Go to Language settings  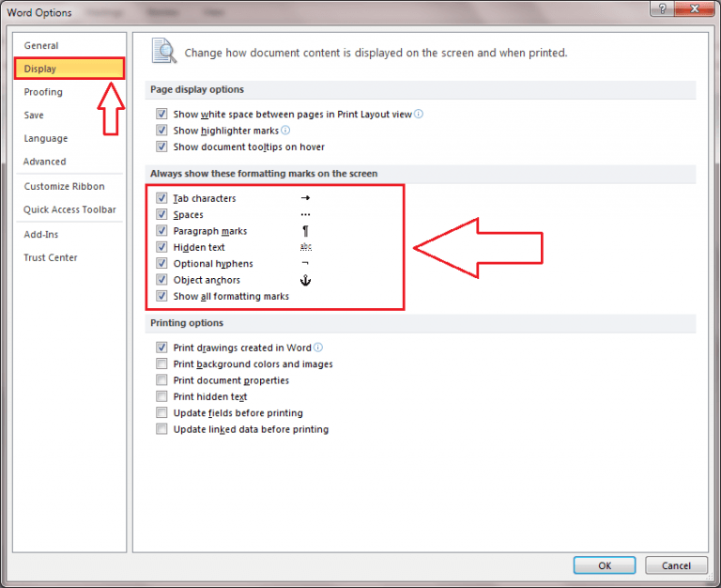[69, 138]
